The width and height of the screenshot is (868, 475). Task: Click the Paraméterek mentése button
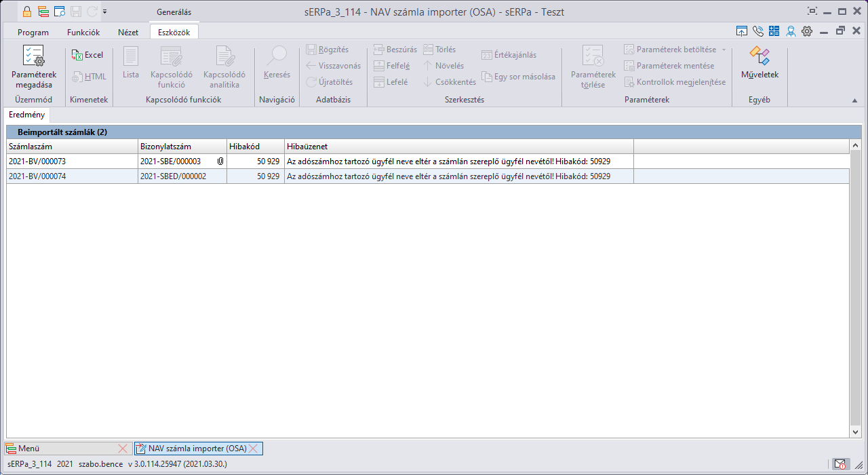[669, 66]
